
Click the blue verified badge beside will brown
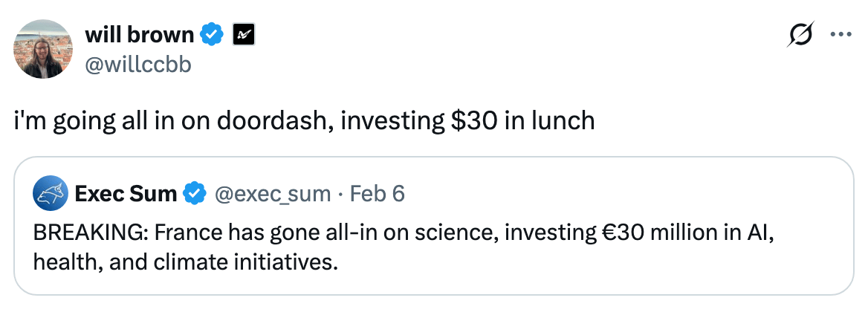[x=214, y=34]
